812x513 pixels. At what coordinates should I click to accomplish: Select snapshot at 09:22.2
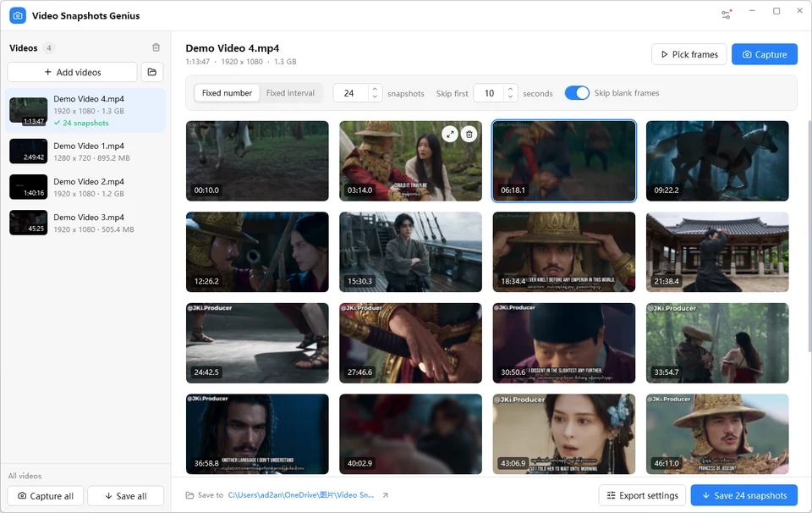[717, 161]
